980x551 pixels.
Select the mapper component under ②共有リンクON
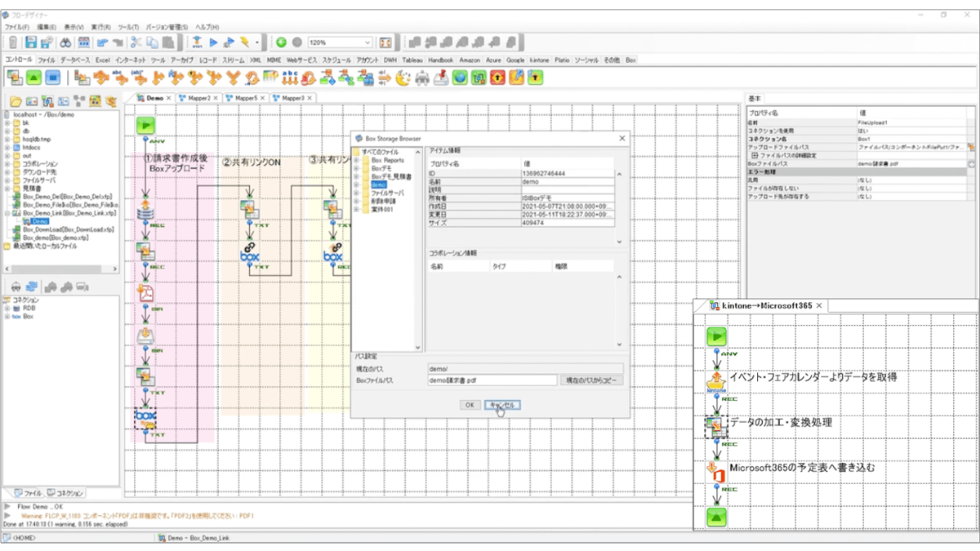pos(250,209)
